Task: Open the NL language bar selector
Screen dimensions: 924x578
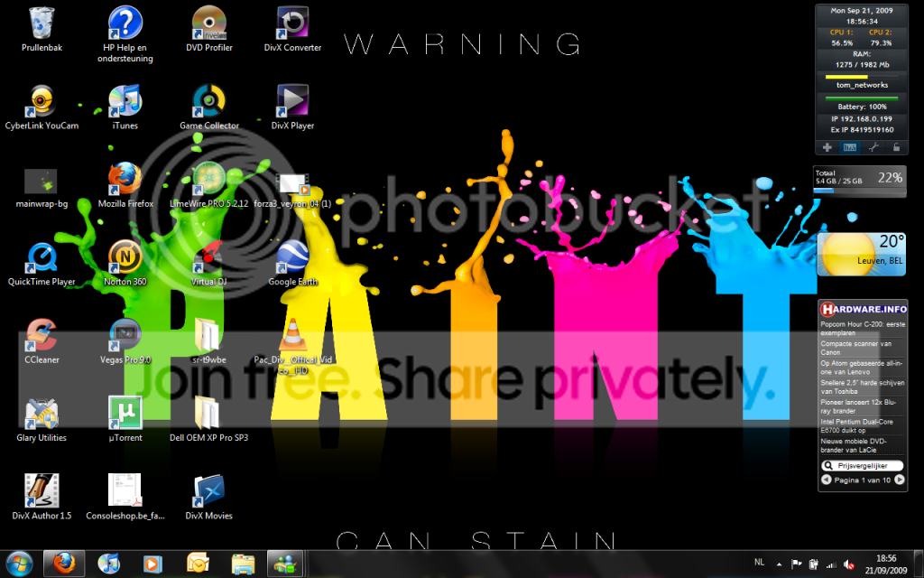Action: (759, 562)
